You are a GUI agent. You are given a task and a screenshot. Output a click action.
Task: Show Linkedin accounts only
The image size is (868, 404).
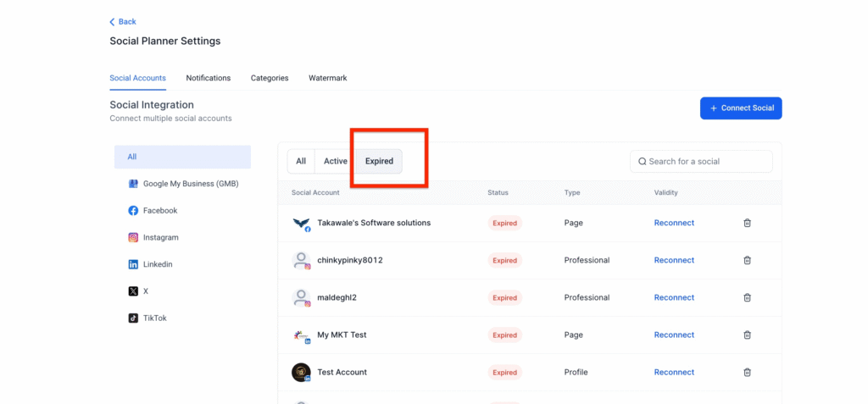pyautogui.click(x=157, y=264)
